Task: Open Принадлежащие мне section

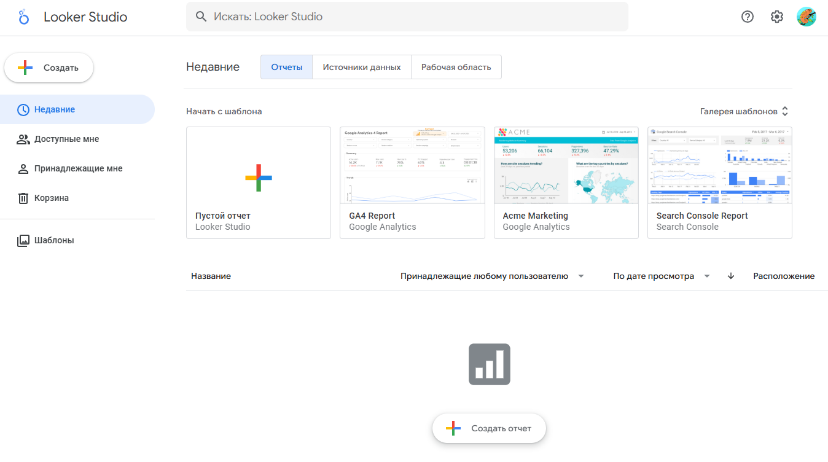Action: tap(77, 168)
